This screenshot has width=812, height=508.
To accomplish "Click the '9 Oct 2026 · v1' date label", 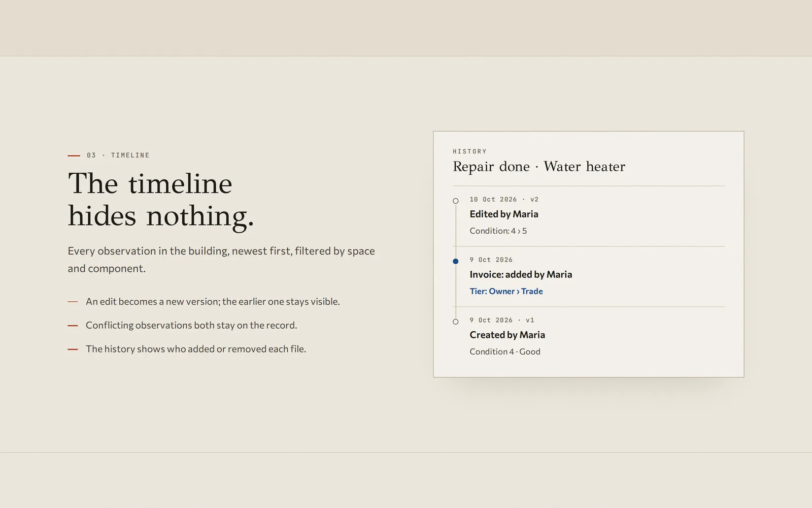I will [x=502, y=320].
